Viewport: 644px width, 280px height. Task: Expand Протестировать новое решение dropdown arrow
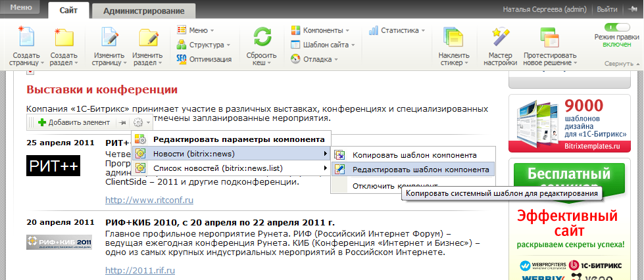(x=576, y=63)
